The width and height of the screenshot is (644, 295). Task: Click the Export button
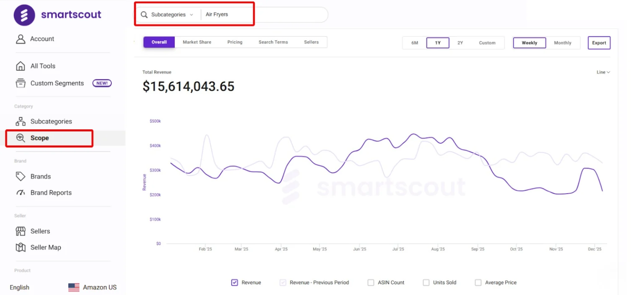599,42
